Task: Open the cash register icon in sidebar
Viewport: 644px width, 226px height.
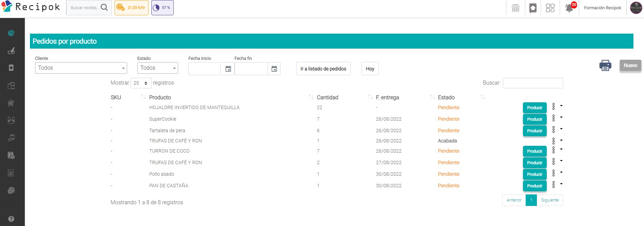Action: tap(11, 173)
